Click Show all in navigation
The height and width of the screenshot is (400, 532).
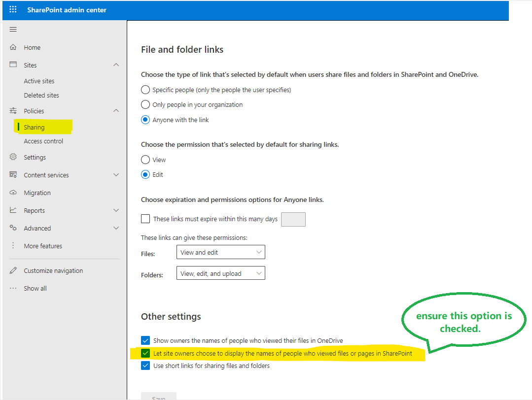click(35, 289)
